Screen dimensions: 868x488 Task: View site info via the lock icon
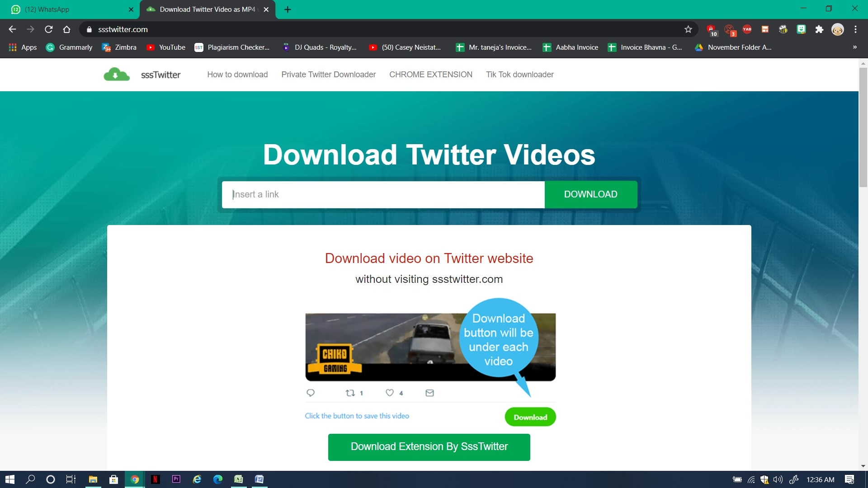pyautogui.click(x=89, y=29)
